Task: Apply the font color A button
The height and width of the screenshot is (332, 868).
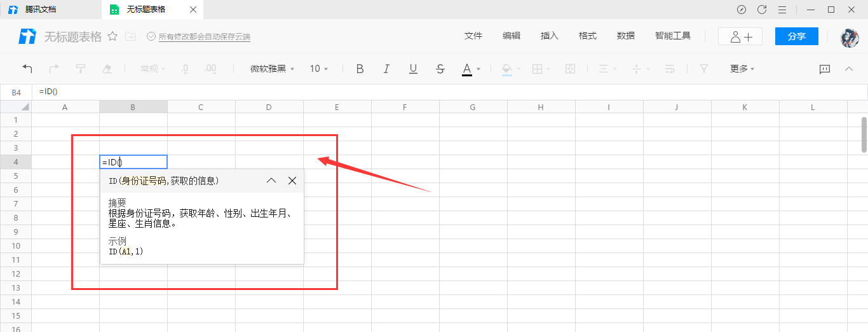Action: (x=467, y=69)
